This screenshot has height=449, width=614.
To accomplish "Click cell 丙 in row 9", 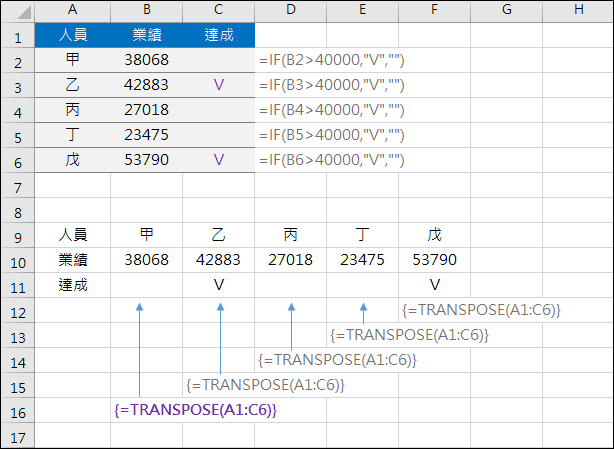I will 291,235.
